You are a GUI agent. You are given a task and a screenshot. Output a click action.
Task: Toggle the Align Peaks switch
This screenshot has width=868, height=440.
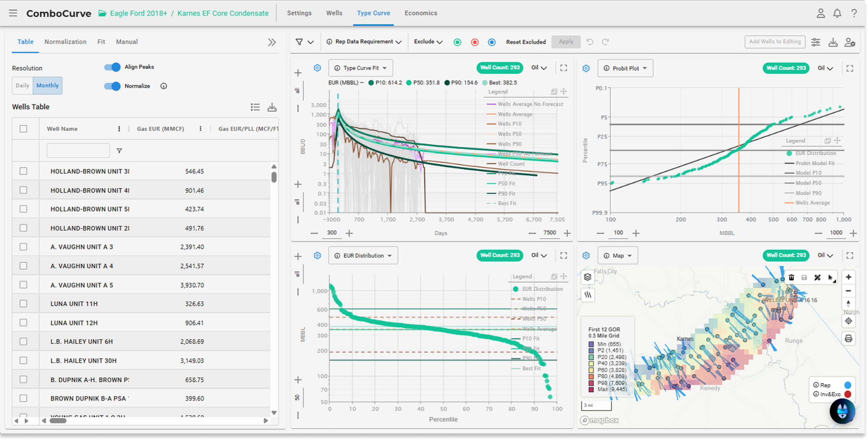coord(112,67)
